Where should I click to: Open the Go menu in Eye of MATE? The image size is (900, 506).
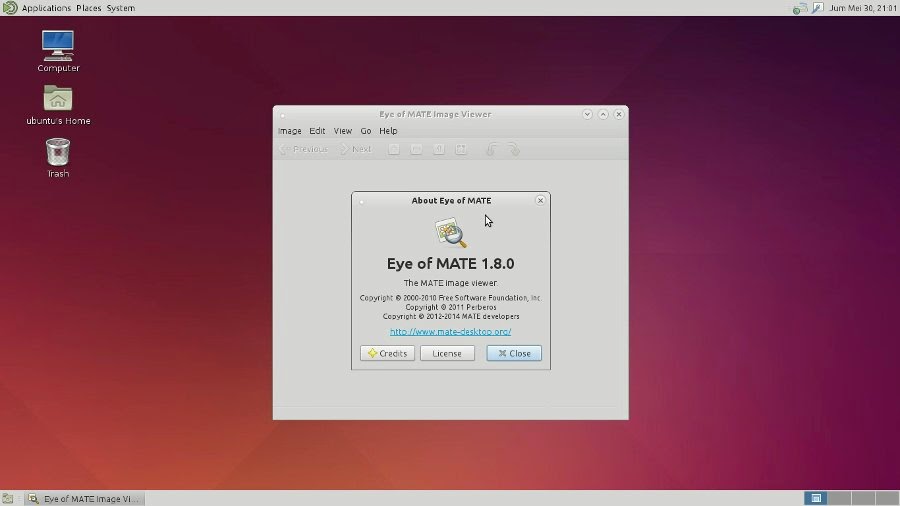coord(366,131)
